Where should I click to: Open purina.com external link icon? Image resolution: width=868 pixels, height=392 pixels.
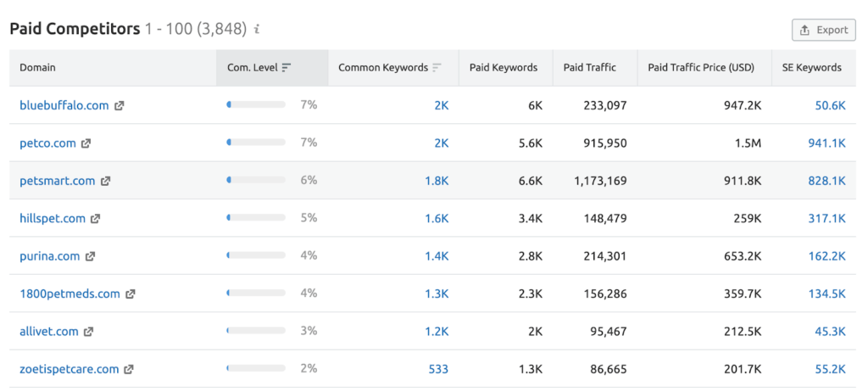tap(90, 256)
